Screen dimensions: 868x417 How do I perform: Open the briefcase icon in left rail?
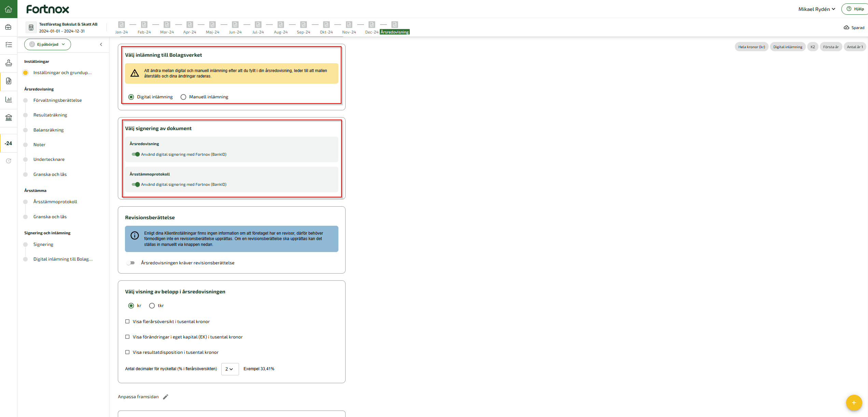[x=9, y=27]
